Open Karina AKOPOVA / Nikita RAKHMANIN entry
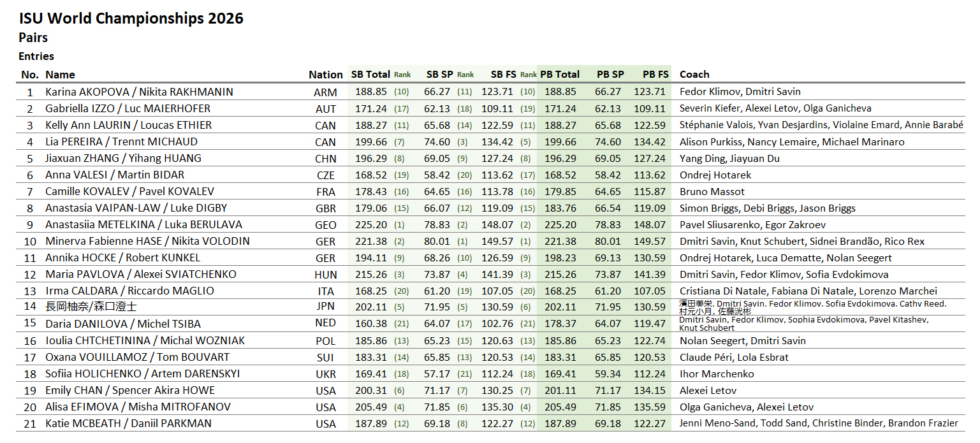Viewport: 980px width, 443px height. click(139, 92)
